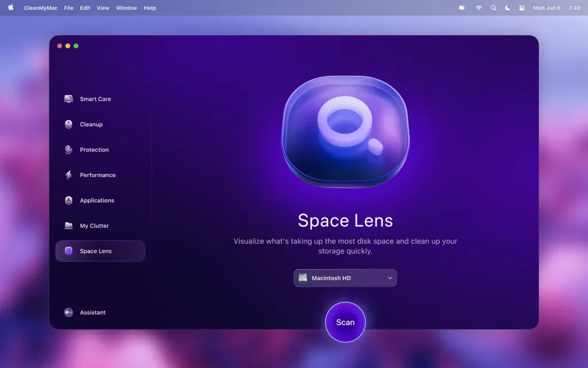Select the Protection hand icon
Image resolution: width=588 pixels, height=368 pixels.
click(x=69, y=149)
